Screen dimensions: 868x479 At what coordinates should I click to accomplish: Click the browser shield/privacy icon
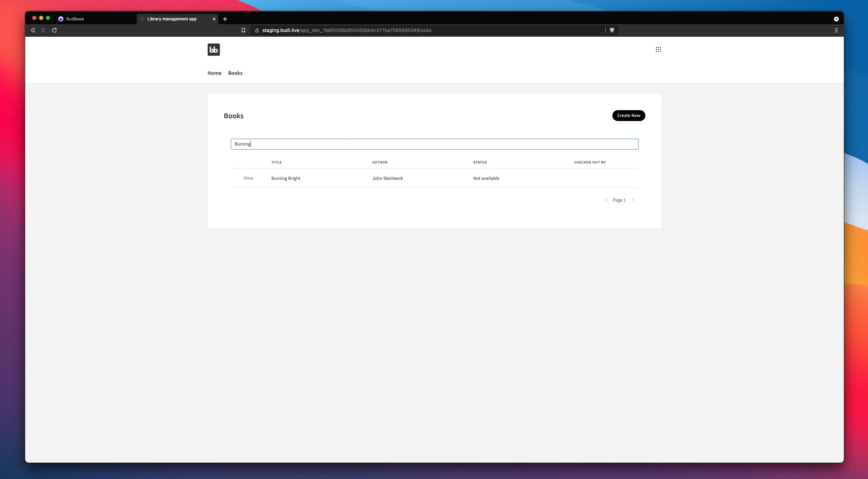pyautogui.click(x=612, y=30)
